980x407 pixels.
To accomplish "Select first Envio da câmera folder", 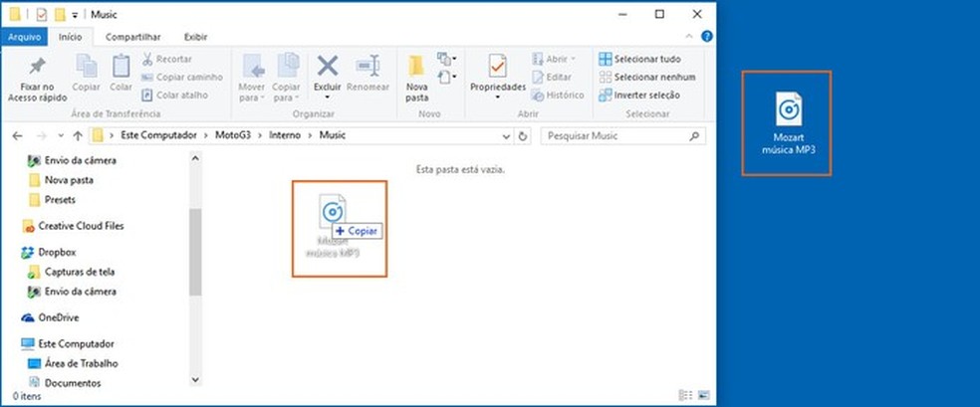I will (73, 160).
